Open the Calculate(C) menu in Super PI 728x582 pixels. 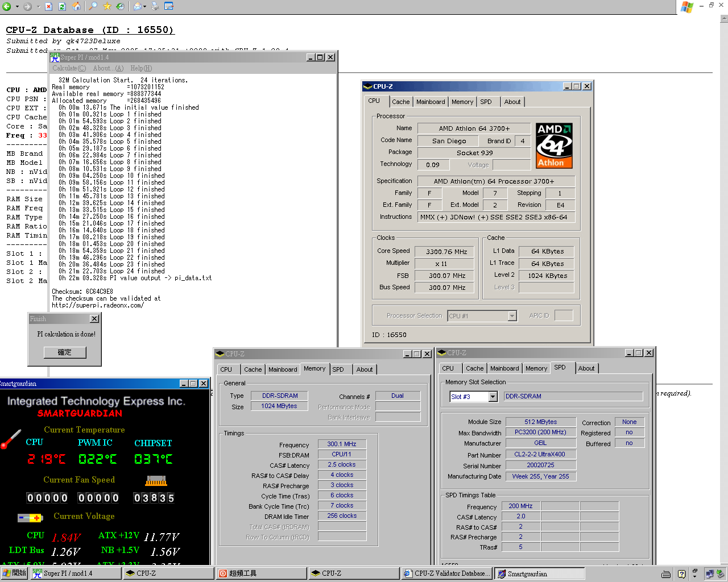(x=69, y=68)
